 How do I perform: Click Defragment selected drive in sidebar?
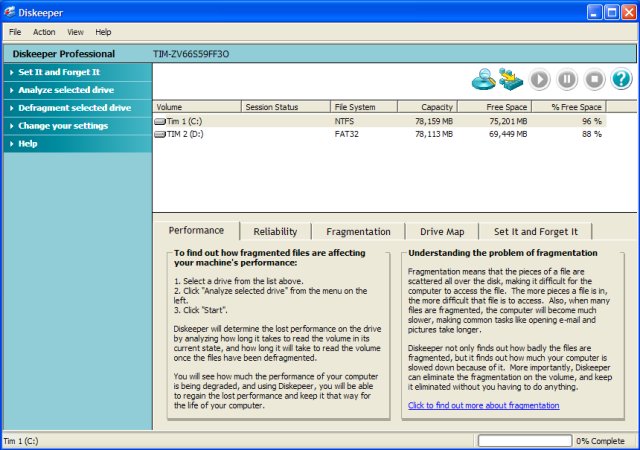pyautogui.click(x=75, y=108)
